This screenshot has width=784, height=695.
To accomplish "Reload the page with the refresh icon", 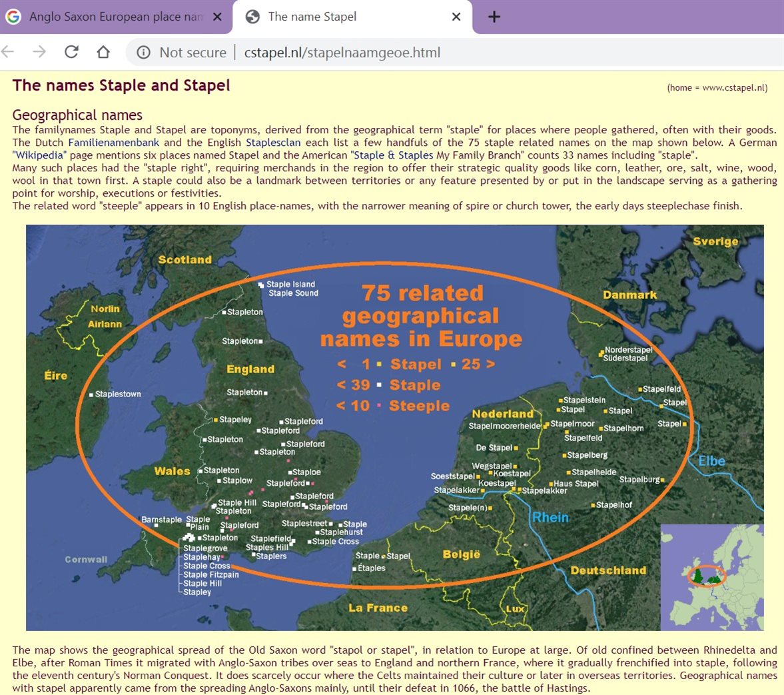I will [71, 52].
